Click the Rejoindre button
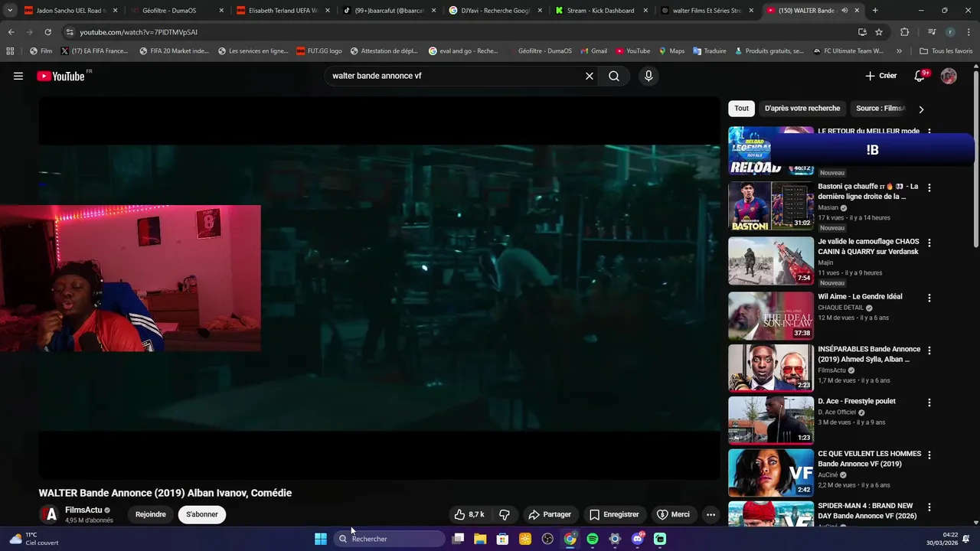The image size is (980, 551). (151, 514)
